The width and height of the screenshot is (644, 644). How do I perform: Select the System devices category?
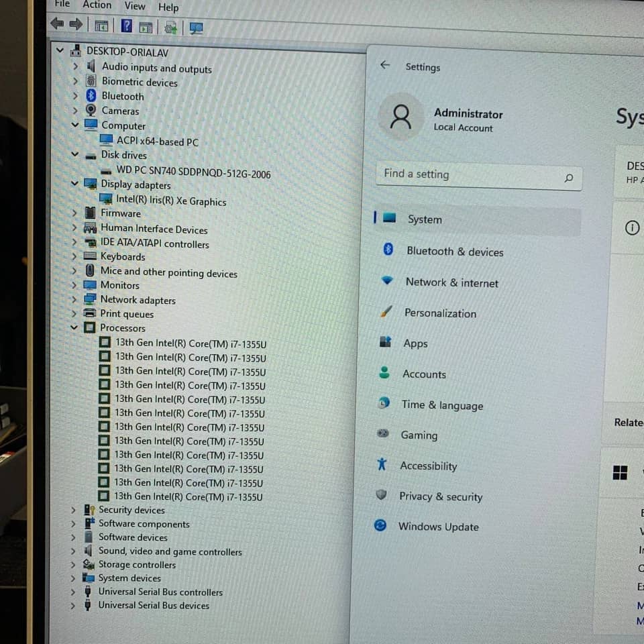129,578
